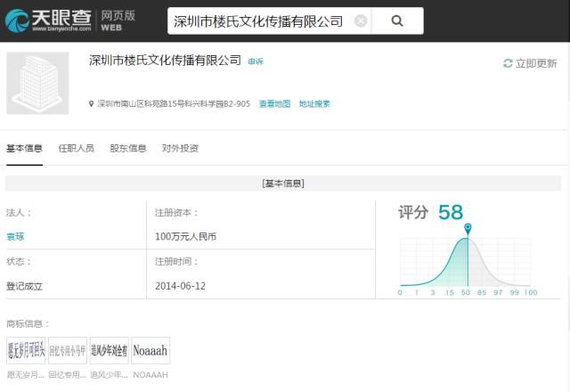570x392 pixels.
Task: Open the 愿无岁月可回头 trademark thumbnail
Action: 26,350
